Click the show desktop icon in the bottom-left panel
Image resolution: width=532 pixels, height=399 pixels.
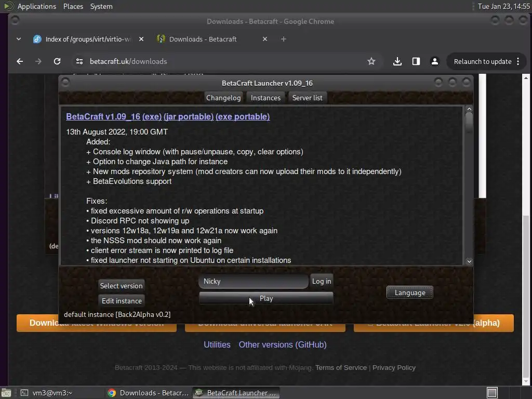[x=6, y=393]
